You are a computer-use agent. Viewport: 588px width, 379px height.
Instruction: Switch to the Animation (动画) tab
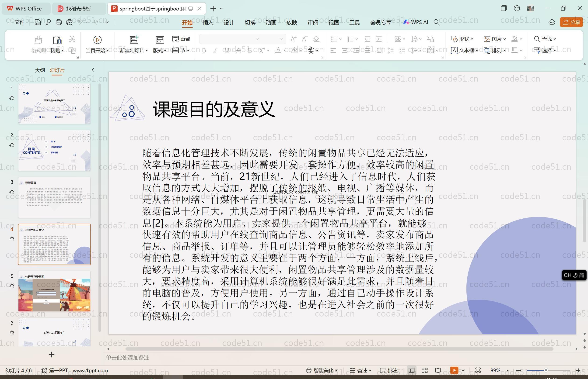(271, 23)
